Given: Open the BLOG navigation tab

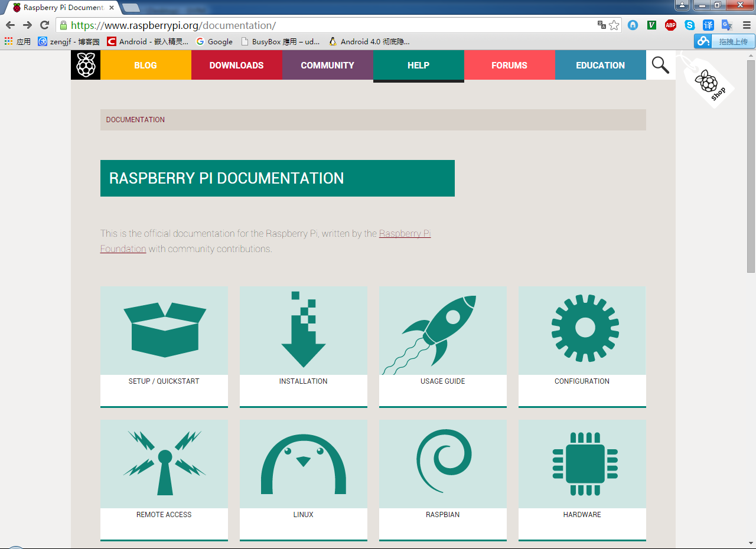Looking at the screenshot, I should 146,65.
